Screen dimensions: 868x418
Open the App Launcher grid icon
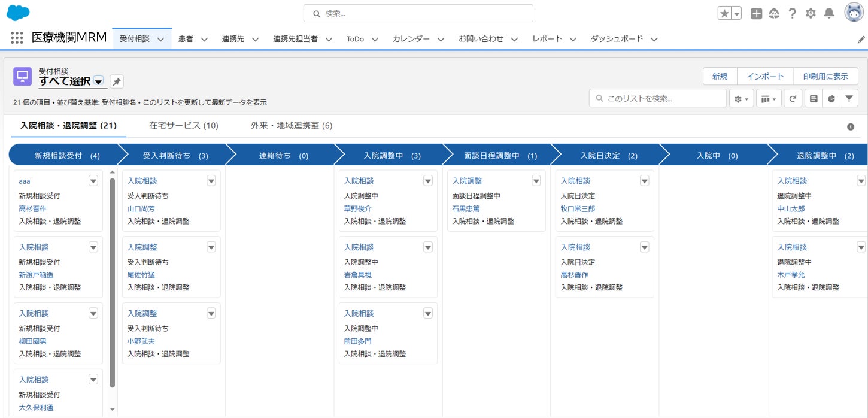[x=17, y=38]
